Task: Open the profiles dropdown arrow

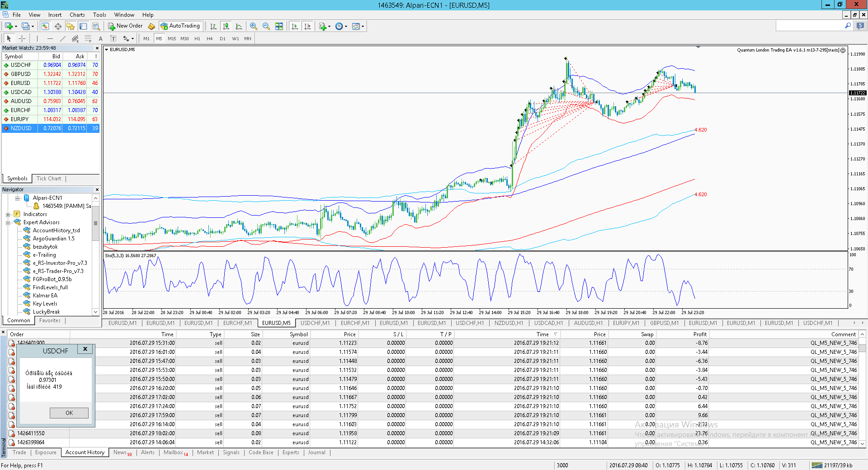Action: pyautogui.click(x=33, y=26)
